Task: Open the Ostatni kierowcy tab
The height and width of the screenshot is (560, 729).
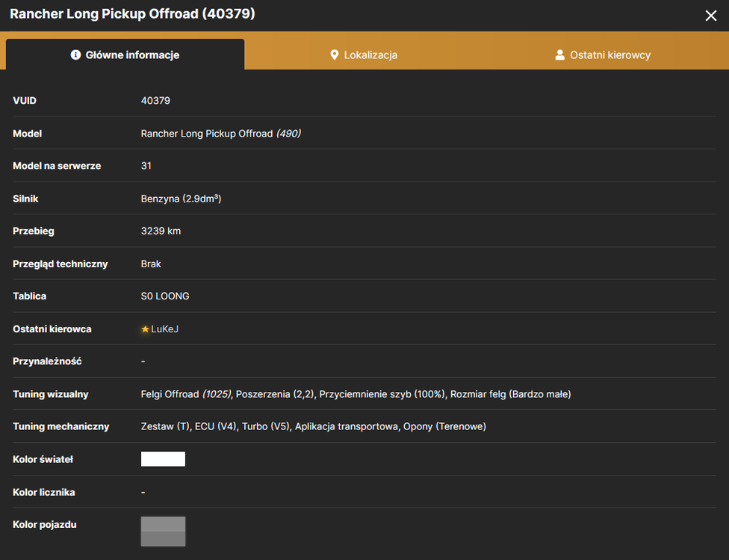Action: [x=603, y=55]
